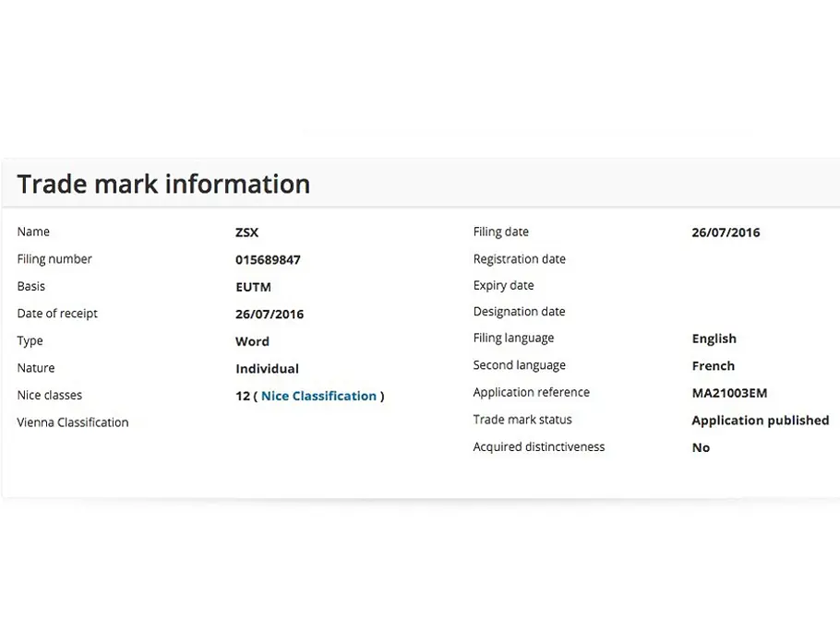Open the Nice Classification link
Viewport: 840px width, 630px height.
[318, 396]
